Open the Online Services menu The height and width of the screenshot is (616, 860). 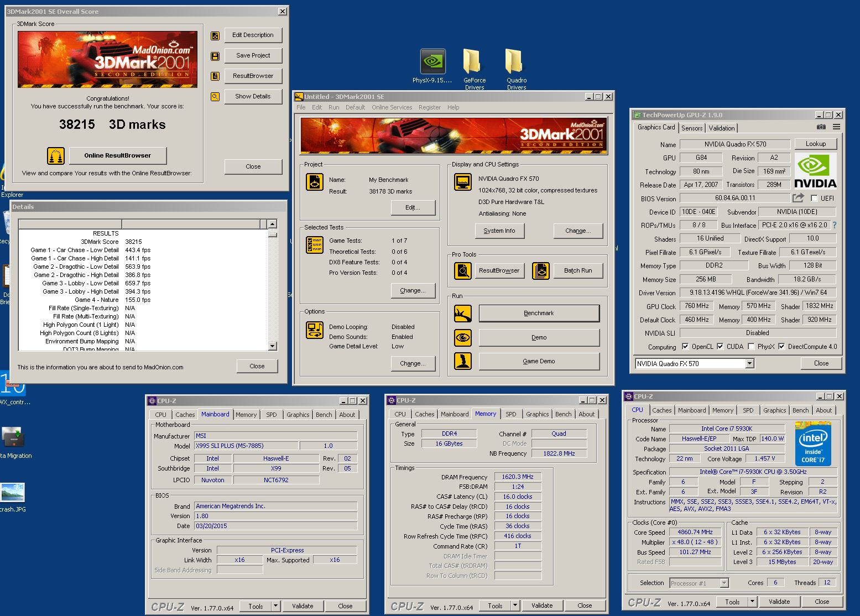[x=392, y=107]
